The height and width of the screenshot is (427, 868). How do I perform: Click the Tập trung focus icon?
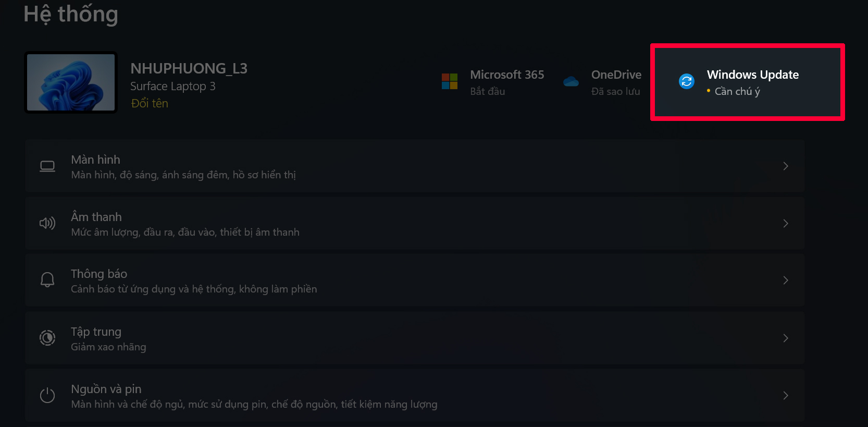47,338
